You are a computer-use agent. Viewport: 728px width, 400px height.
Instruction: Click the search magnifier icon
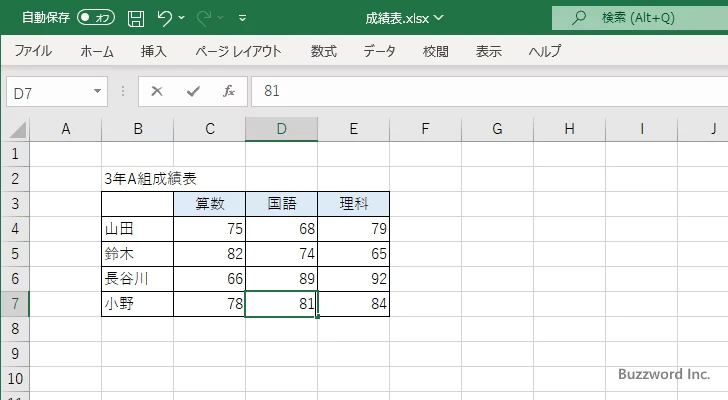tap(578, 18)
